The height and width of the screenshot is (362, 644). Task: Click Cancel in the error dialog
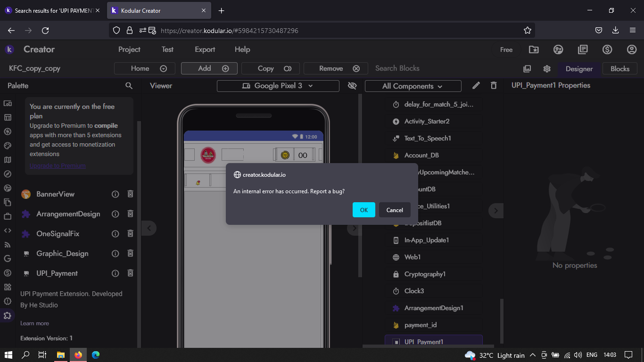pyautogui.click(x=395, y=210)
